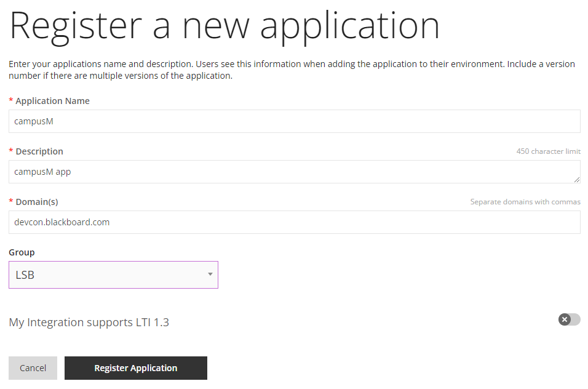
Task: Click the instruction paragraph below the heading
Action: click(x=292, y=70)
